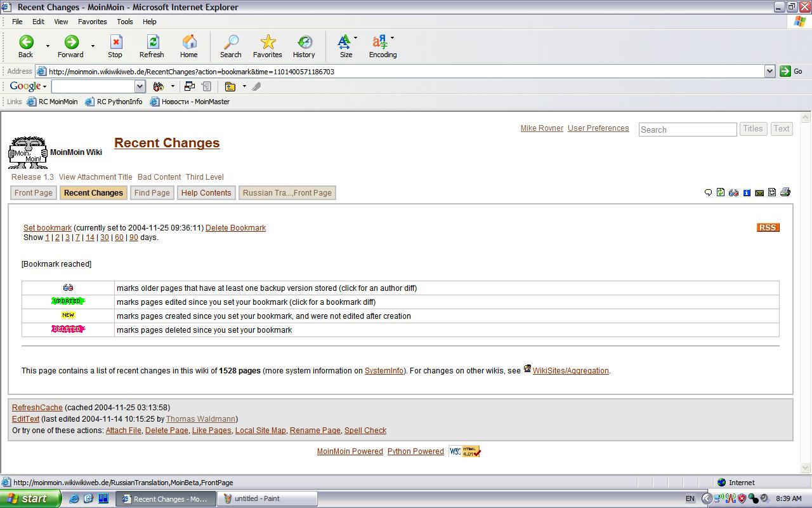Open the Help menu
This screenshot has height=508, width=812.
click(150, 22)
